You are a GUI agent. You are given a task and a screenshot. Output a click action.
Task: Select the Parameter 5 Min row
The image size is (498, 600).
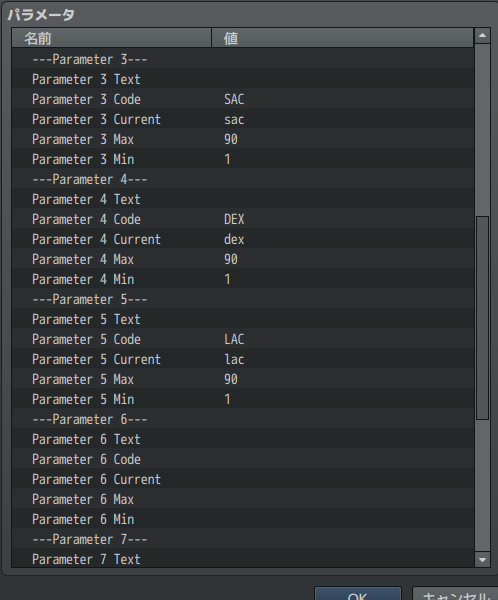point(243,399)
